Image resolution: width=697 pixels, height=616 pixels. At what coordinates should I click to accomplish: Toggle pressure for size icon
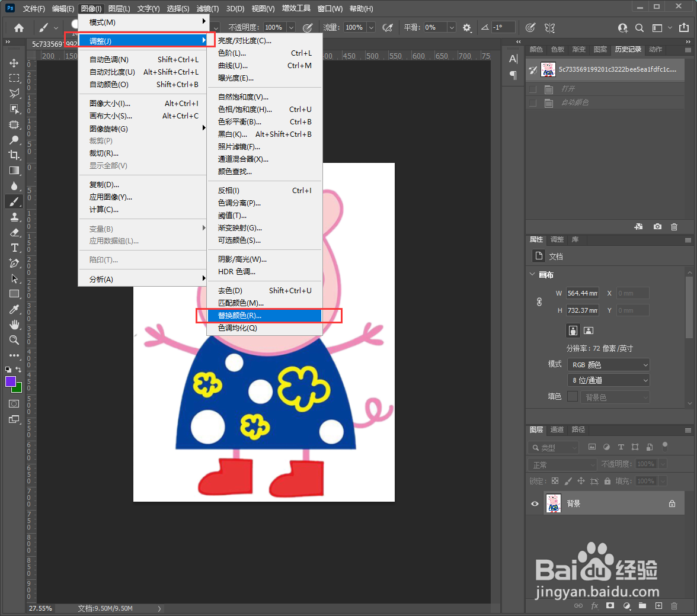click(x=530, y=27)
